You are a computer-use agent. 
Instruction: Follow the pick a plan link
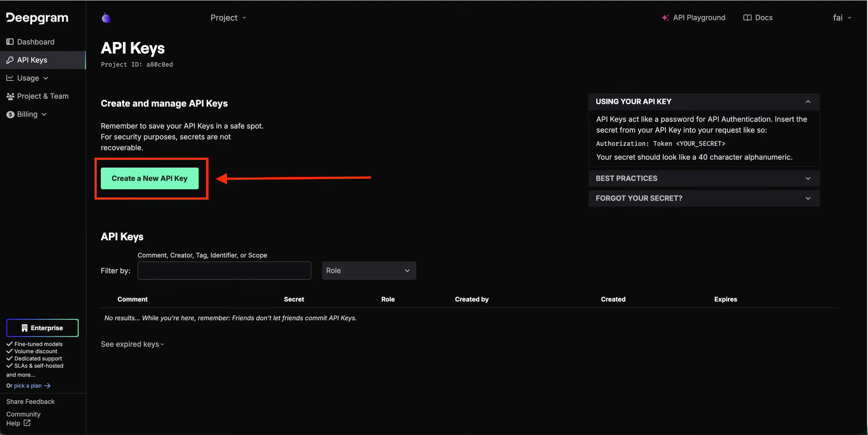point(27,385)
